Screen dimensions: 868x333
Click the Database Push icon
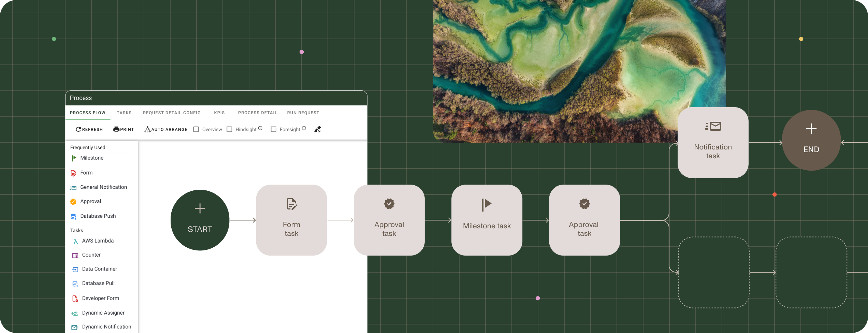pos(73,216)
